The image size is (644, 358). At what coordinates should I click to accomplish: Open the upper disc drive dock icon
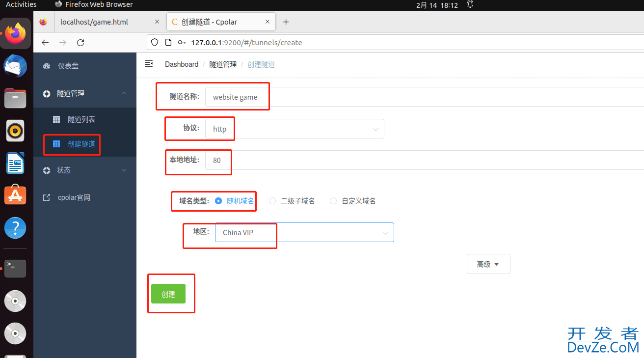pyautogui.click(x=16, y=301)
